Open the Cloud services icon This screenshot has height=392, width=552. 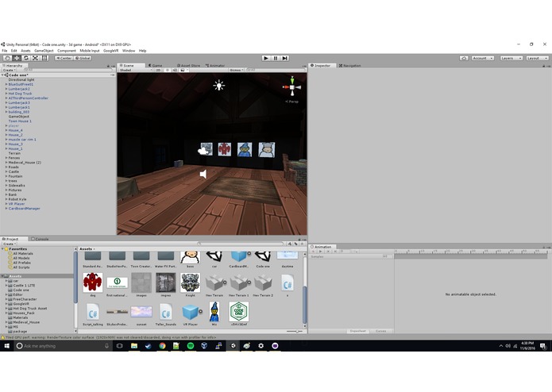[464, 58]
